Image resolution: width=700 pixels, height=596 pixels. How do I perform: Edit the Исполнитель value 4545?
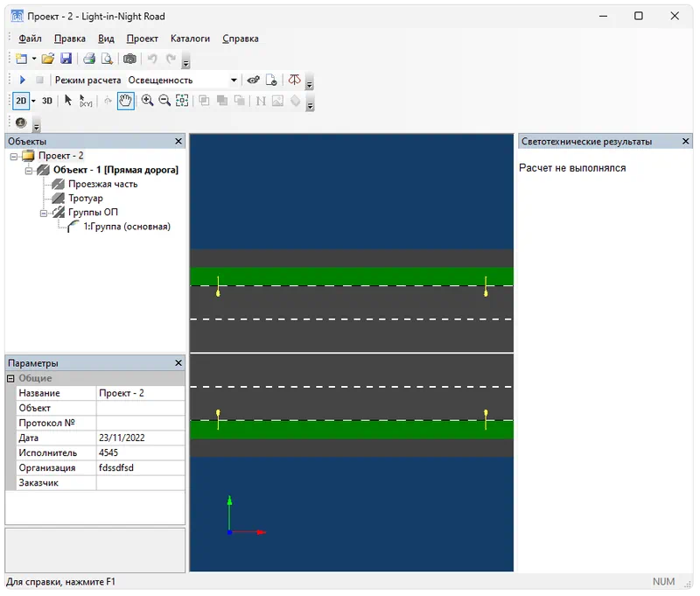(x=141, y=453)
